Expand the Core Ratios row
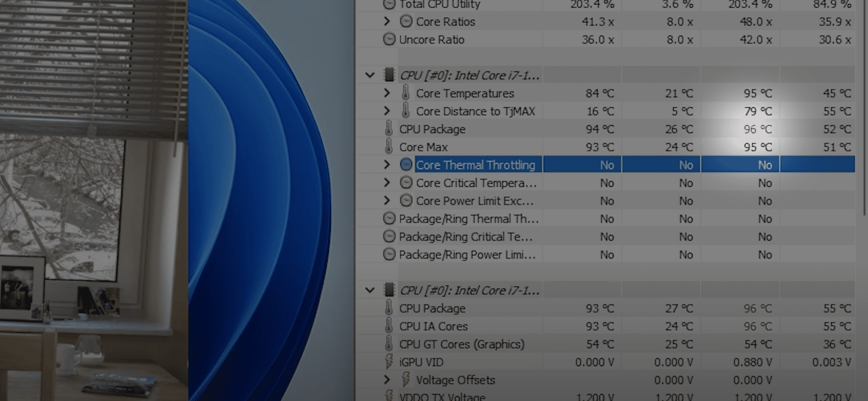 point(387,21)
